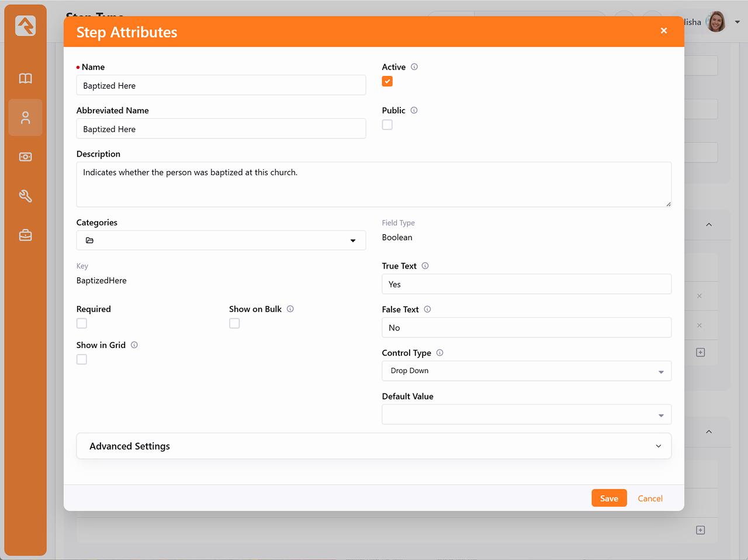Click info icon next to Active
Viewport: 748px width, 560px height.
click(x=414, y=67)
